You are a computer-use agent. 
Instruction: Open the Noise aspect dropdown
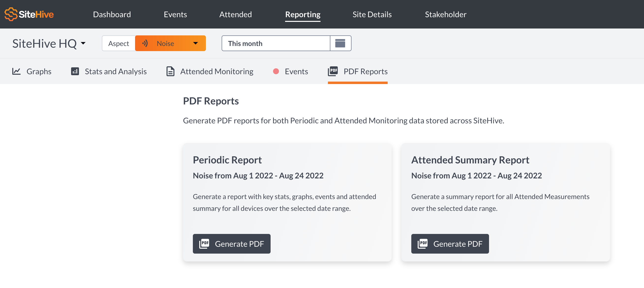coord(170,43)
